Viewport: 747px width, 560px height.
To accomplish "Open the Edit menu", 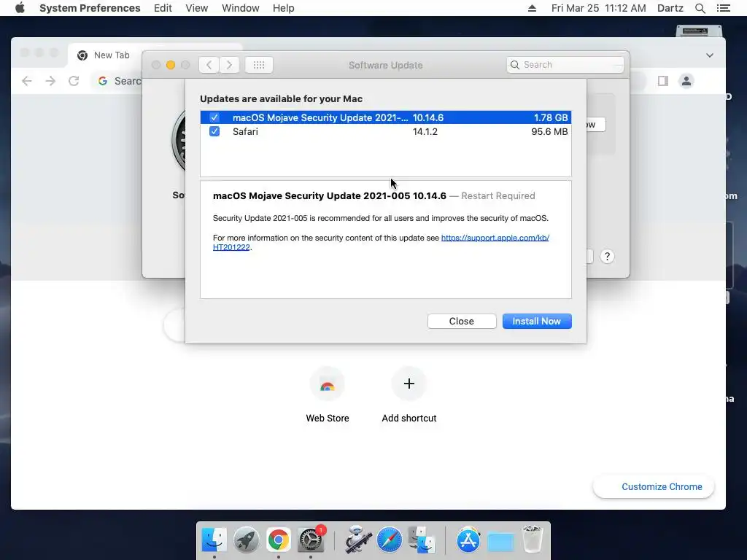I will click(163, 8).
